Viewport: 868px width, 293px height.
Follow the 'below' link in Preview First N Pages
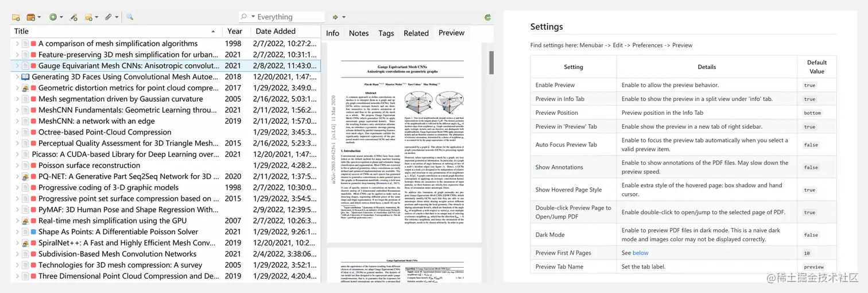coord(640,253)
